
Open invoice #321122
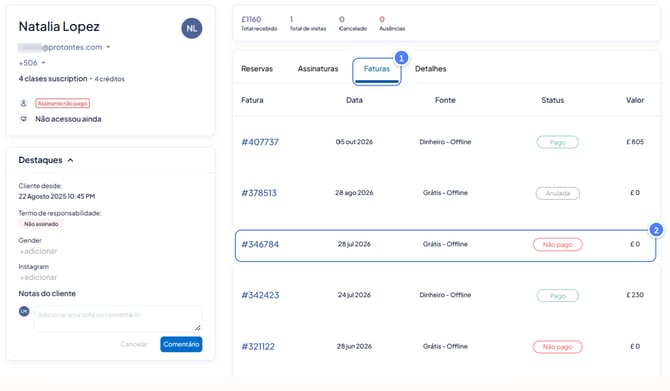pos(258,347)
